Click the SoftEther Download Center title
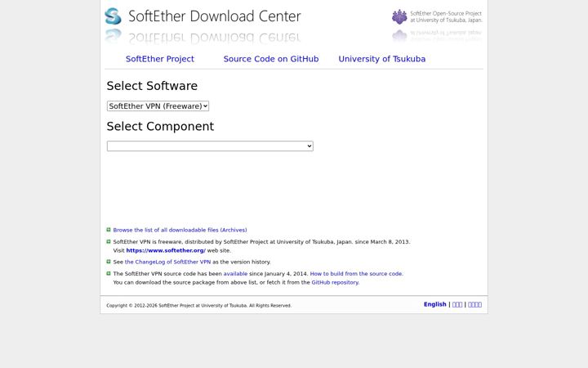This screenshot has height=368, width=588. click(x=215, y=16)
